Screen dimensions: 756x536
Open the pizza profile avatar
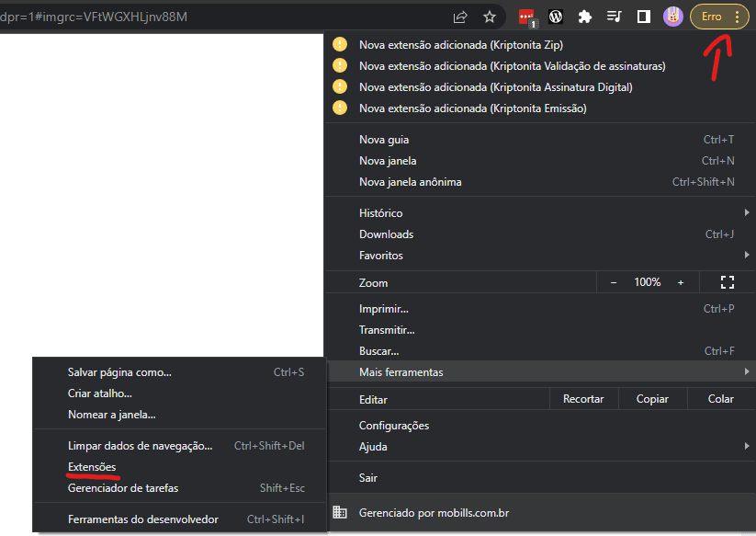pos(673,17)
